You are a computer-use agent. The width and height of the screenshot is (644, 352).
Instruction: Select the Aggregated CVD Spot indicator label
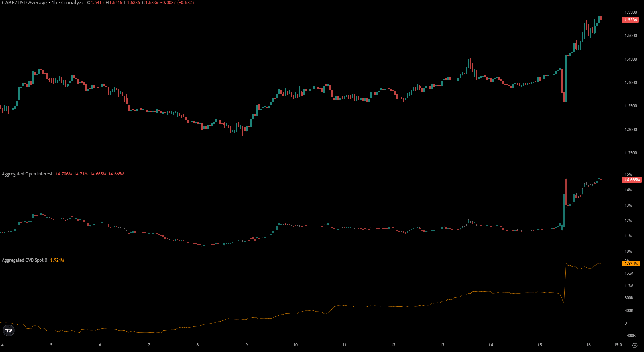tap(24, 260)
